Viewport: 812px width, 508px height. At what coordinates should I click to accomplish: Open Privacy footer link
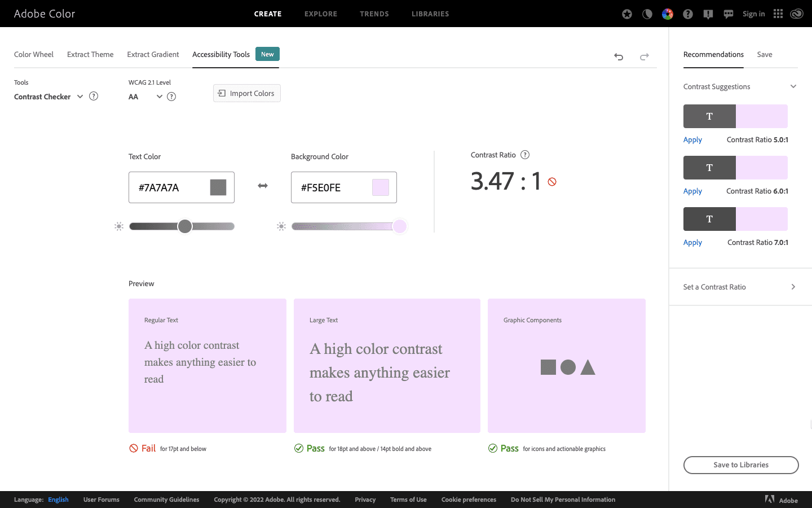[365, 500]
